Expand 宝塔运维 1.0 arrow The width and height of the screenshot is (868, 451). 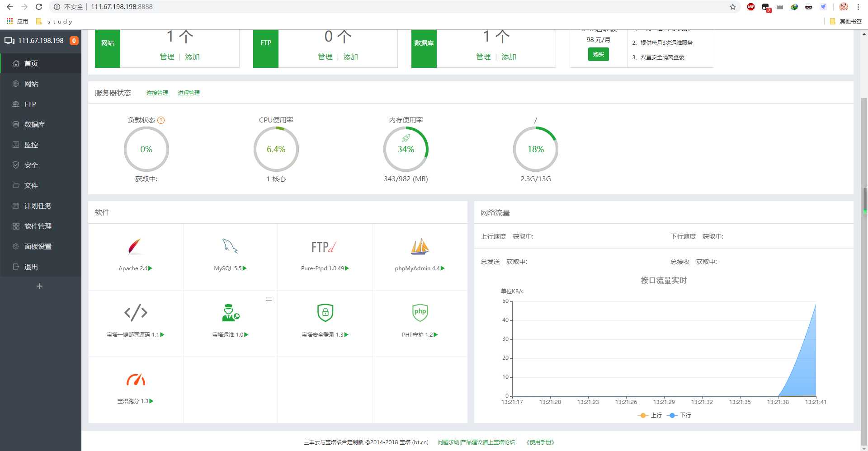[246, 335]
